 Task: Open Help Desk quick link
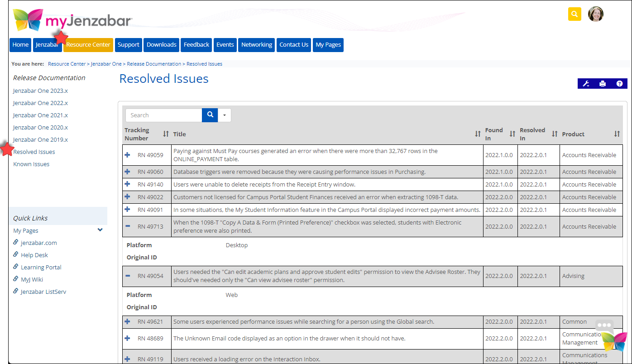click(34, 255)
